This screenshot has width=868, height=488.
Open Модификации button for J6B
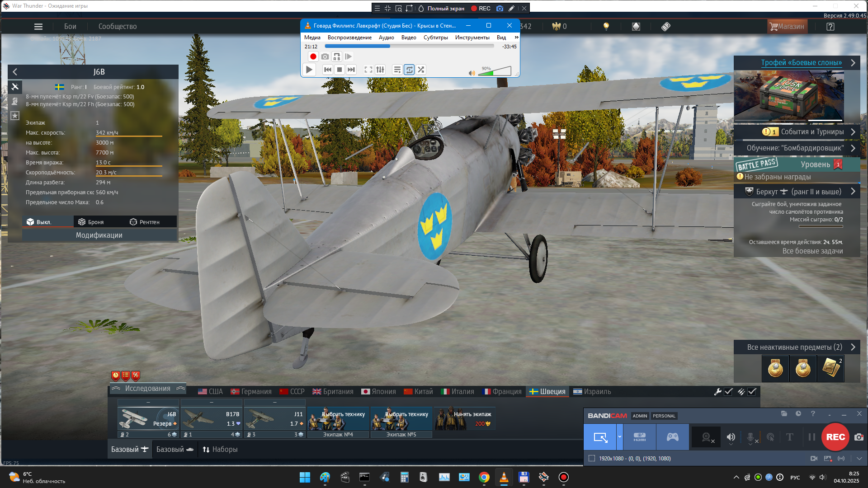click(x=99, y=235)
